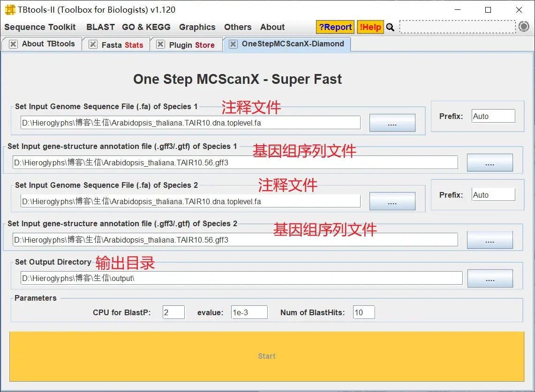Open the Others menu
This screenshot has height=392, width=535.
238,27
